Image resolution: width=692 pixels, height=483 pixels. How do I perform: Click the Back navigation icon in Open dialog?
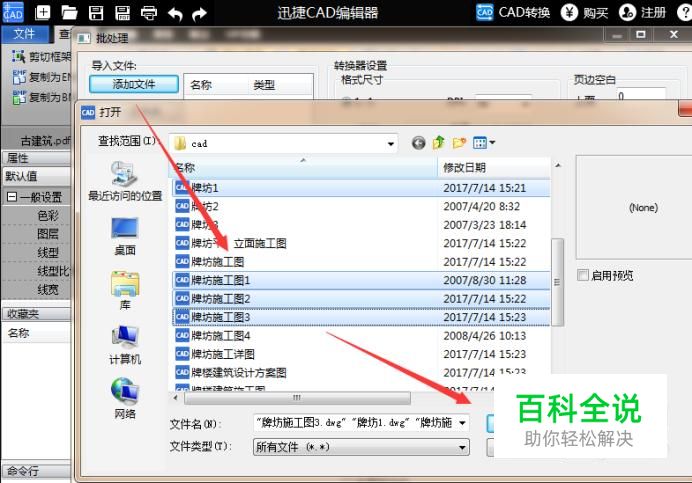(418, 143)
